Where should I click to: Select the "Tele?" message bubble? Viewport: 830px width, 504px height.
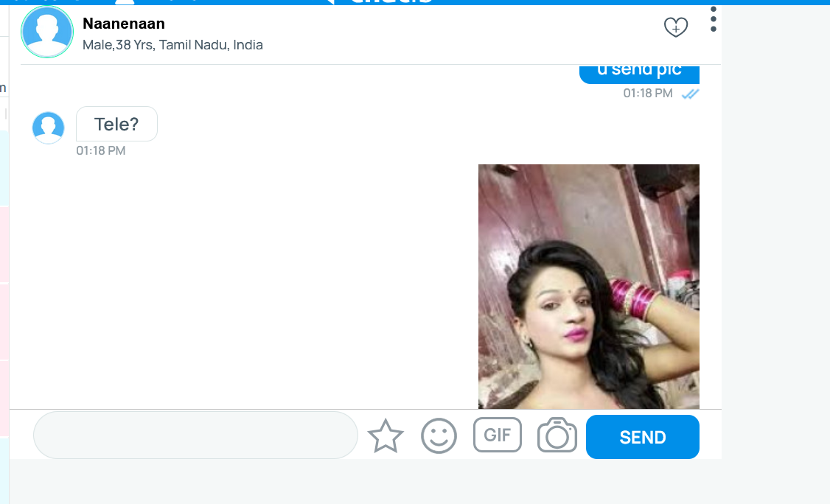pyautogui.click(x=116, y=125)
